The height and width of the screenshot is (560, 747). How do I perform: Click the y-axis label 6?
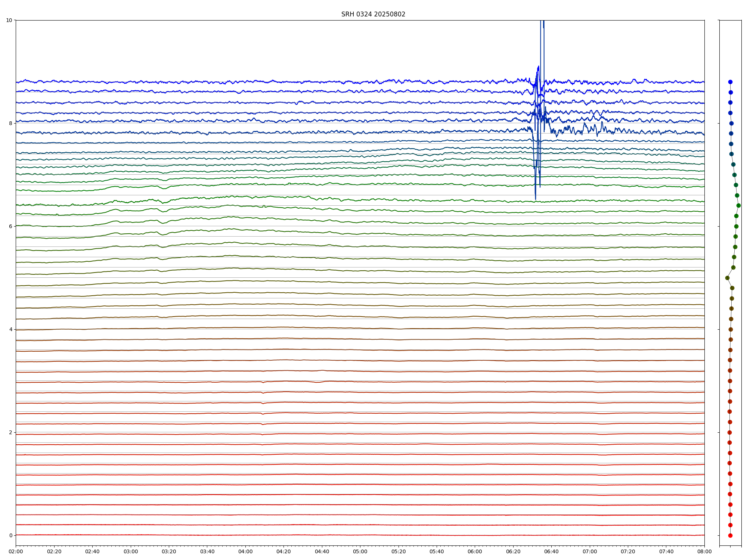point(10,226)
